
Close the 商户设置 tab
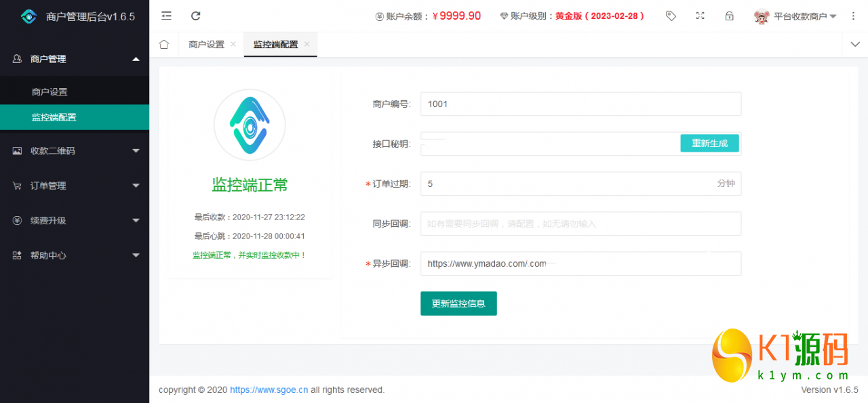(233, 44)
